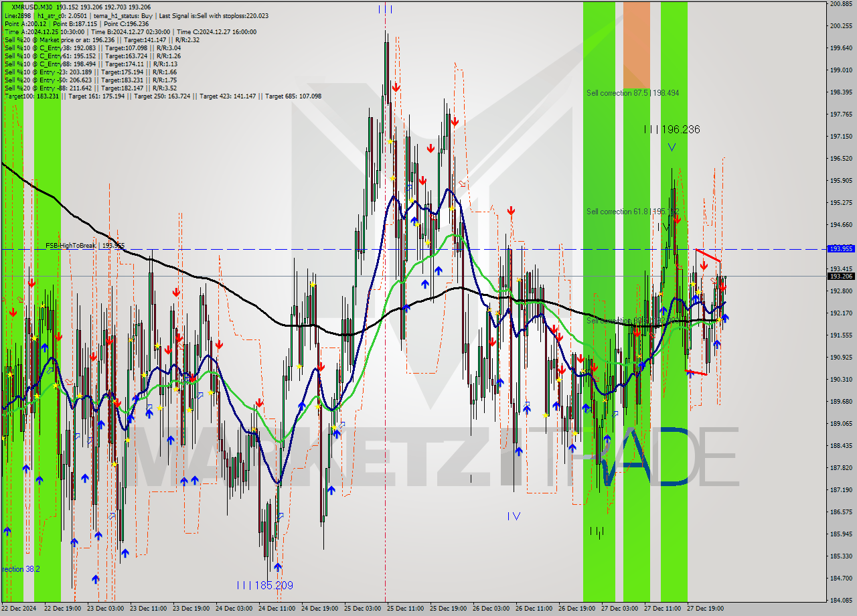Viewport: 857px width, 616px height.
Task: Click the 200.255 price axis label
Action: coord(841,26)
